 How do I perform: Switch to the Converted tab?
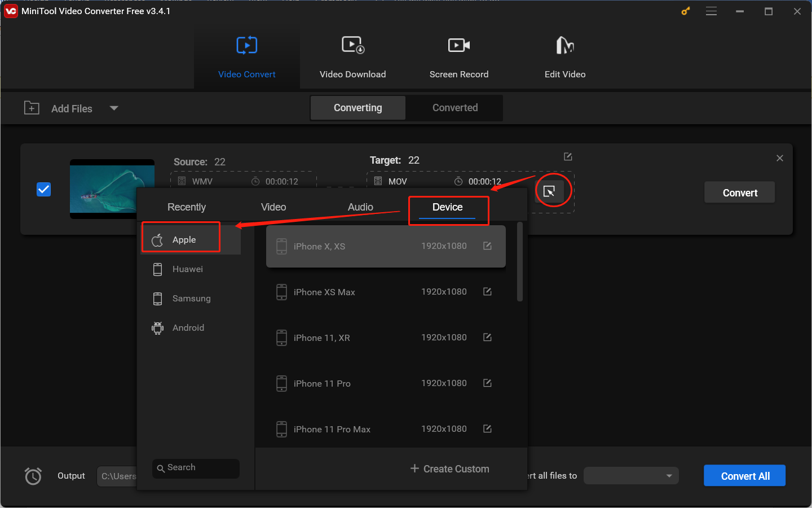point(455,108)
